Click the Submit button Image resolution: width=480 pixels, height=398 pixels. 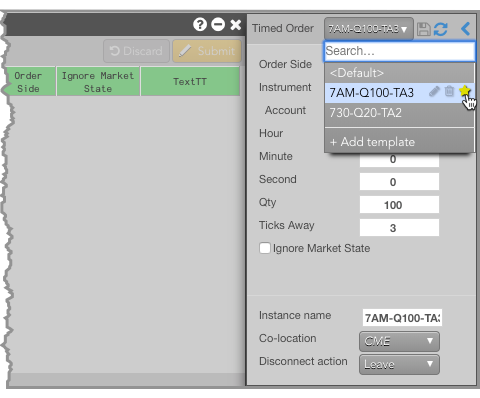(207, 51)
